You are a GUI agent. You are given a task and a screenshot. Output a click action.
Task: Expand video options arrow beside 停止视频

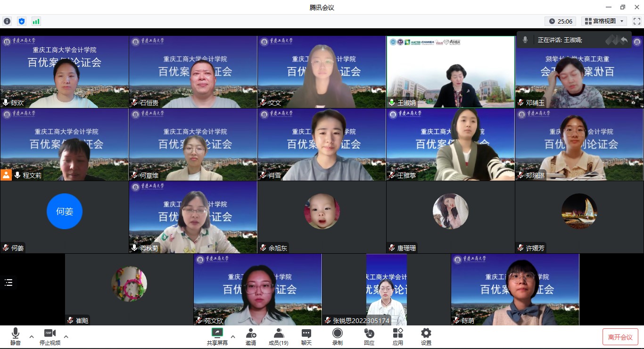point(66,337)
